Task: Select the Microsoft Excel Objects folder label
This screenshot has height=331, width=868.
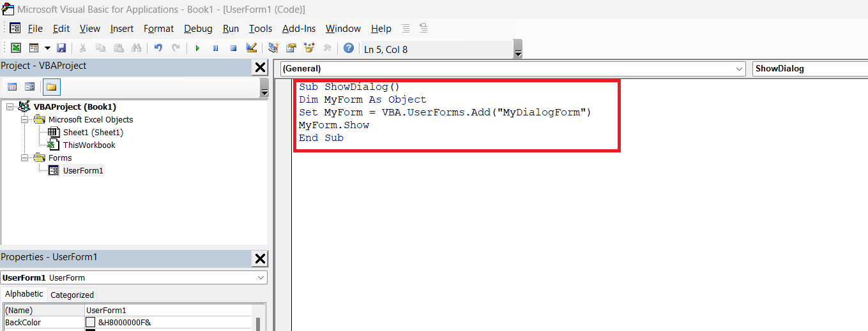Action: click(x=91, y=119)
